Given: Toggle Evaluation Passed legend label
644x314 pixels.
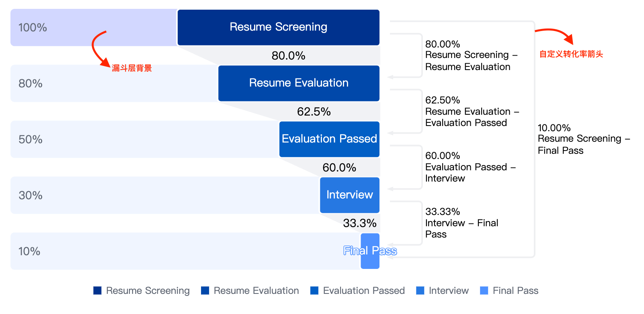Looking at the screenshot, I should pos(364,291).
